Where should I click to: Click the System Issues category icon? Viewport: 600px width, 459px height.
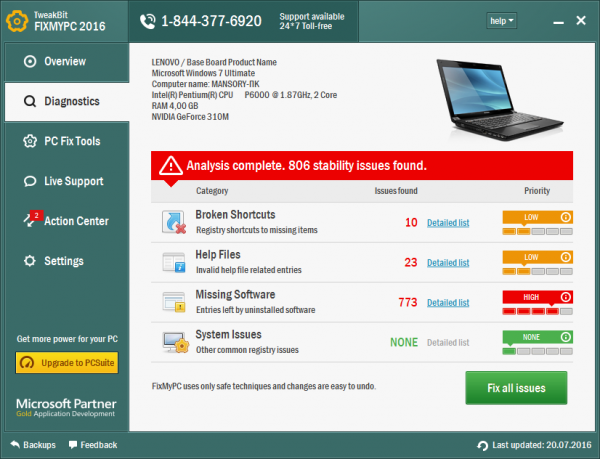[x=176, y=342]
